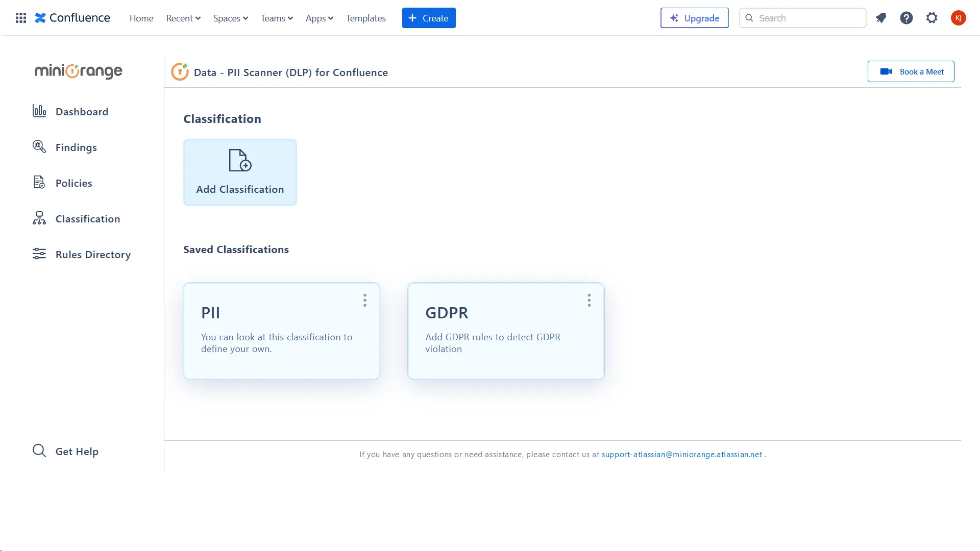Expand the Apps dropdown menu
The width and height of the screenshot is (980, 551).
click(320, 18)
